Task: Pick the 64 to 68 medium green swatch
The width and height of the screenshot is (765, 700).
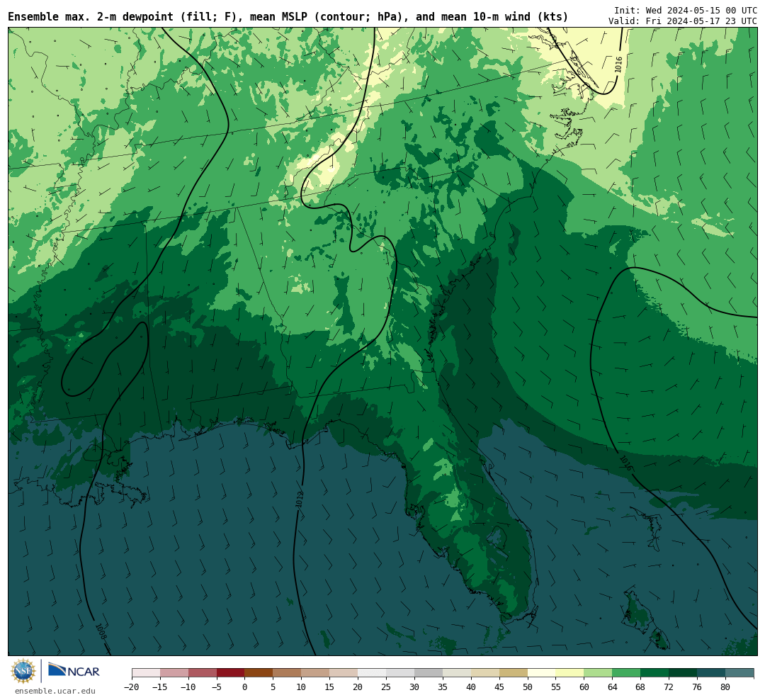Action: click(x=627, y=672)
